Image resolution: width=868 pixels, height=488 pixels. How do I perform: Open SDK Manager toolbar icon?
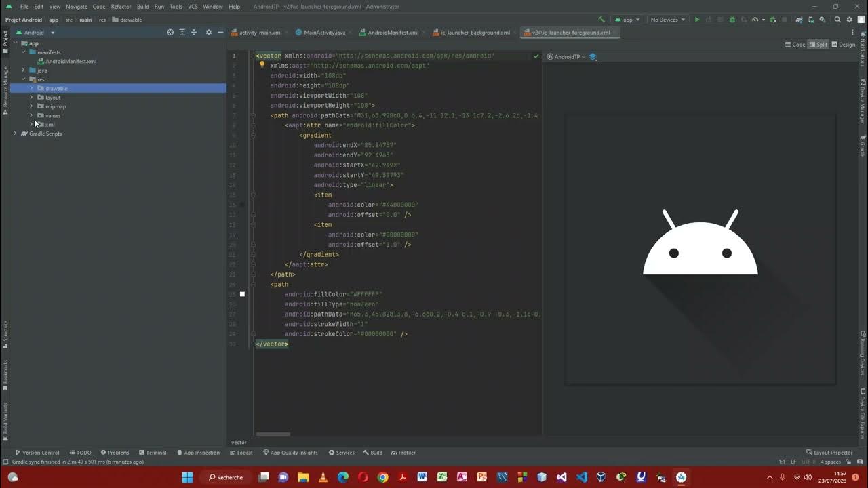tap(823, 20)
